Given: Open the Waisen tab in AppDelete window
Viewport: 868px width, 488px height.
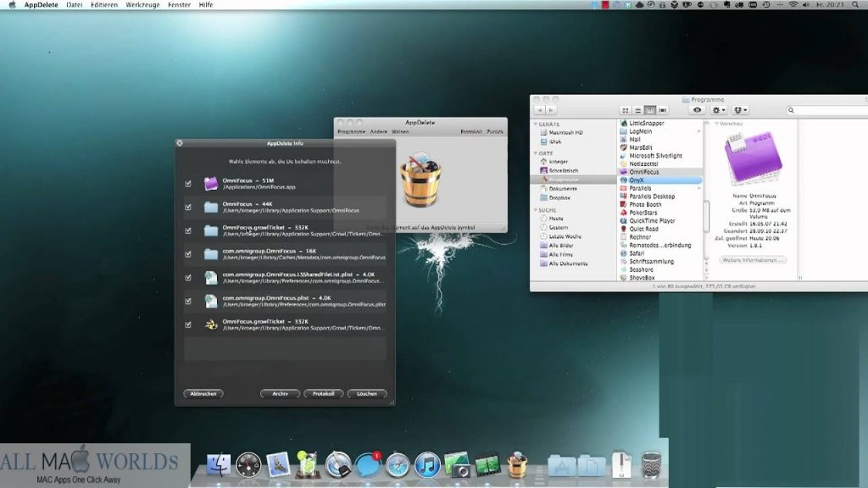Looking at the screenshot, I should 400,131.
